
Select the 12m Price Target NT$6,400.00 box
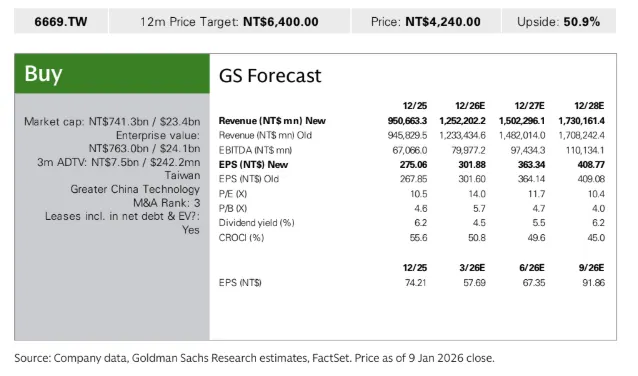(x=229, y=21)
